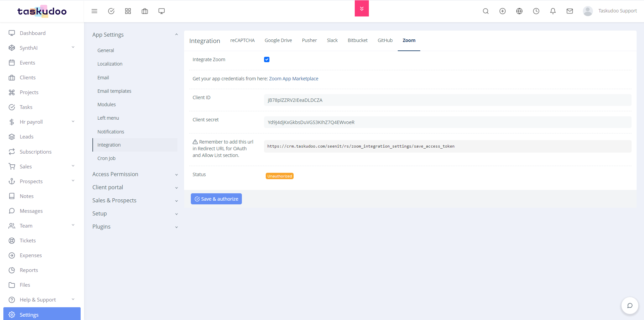Switch to the reCAPTCHA tab
The height and width of the screenshot is (320, 644).
point(243,40)
